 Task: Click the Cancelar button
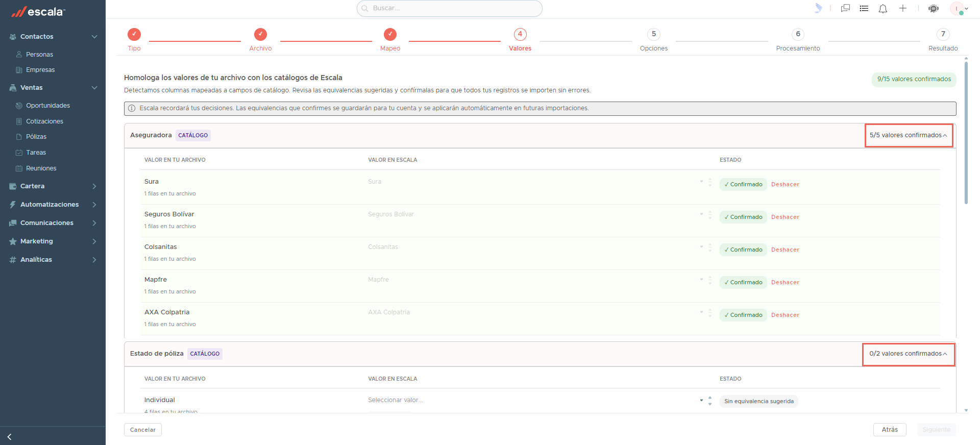(x=143, y=430)
